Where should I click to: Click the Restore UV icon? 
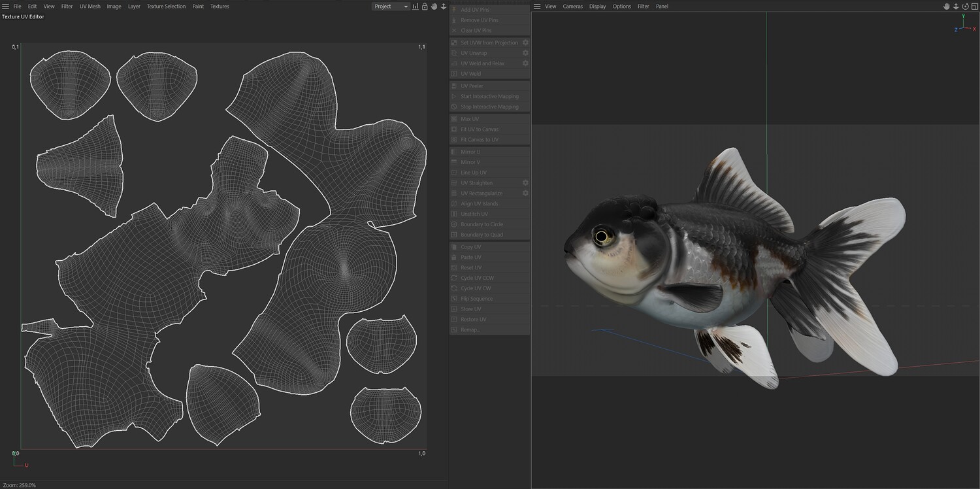[x=454, y=320]
